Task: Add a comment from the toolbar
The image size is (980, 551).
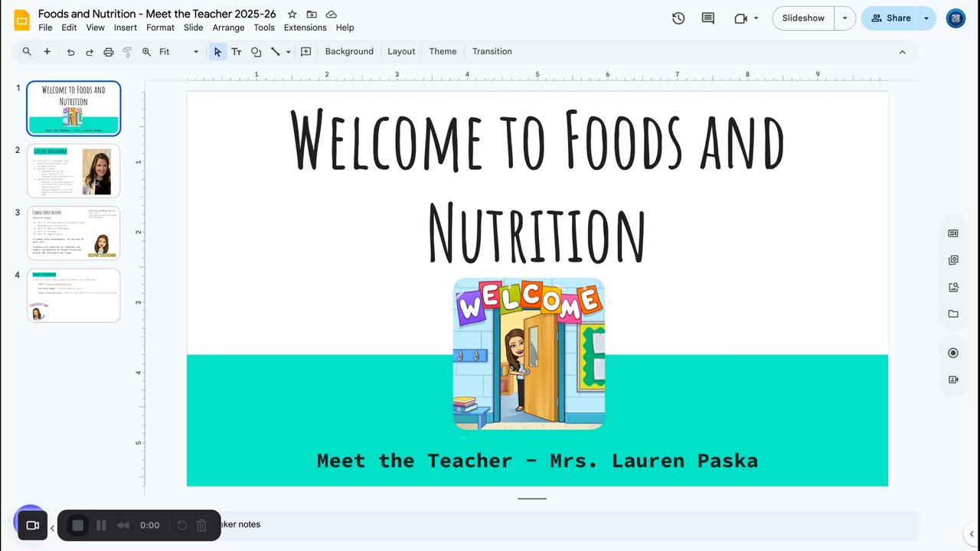Action: 305,52
